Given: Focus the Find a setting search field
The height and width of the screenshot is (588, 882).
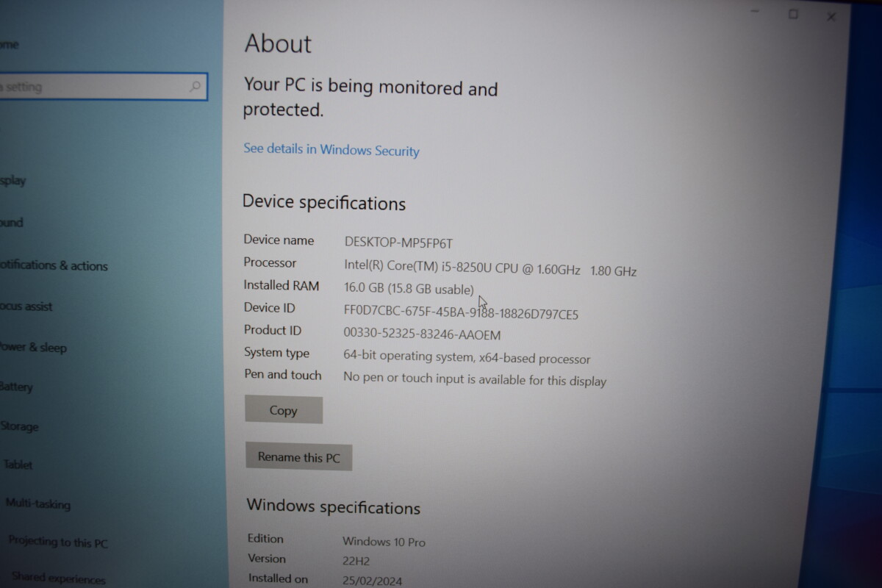Looking at the screenshot, I should coord(103,87).
